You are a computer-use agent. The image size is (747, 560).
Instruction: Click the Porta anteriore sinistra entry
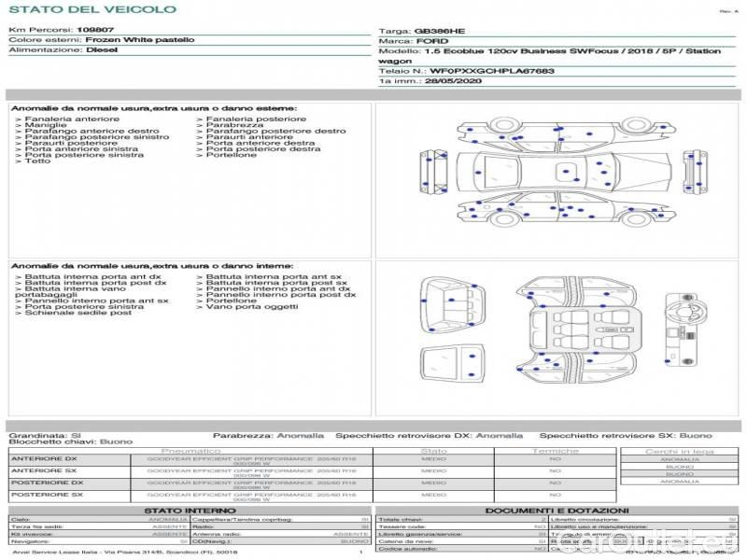click(x=81, y=149)
